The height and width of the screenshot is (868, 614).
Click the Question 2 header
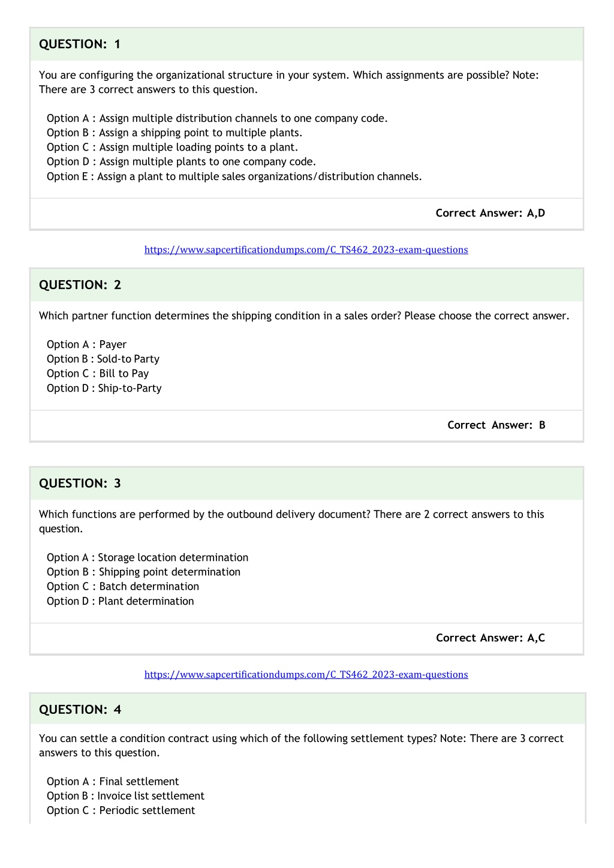click(x=306, y=285)
